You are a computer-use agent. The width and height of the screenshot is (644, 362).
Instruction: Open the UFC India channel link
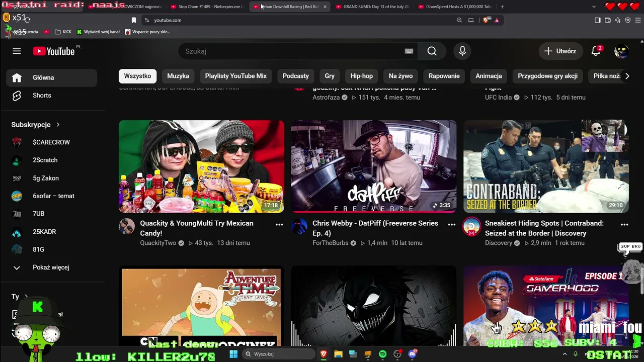click(x=498, y=98)
